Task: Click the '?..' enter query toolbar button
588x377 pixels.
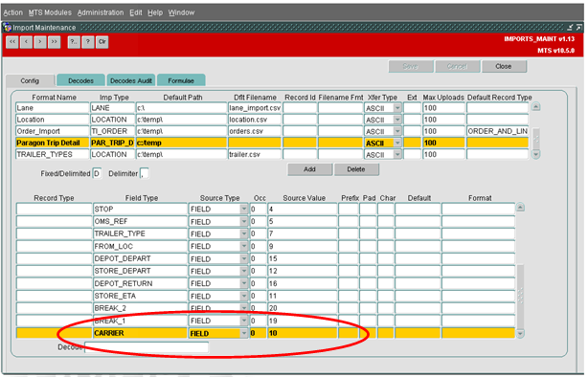Action: (74, 41)
